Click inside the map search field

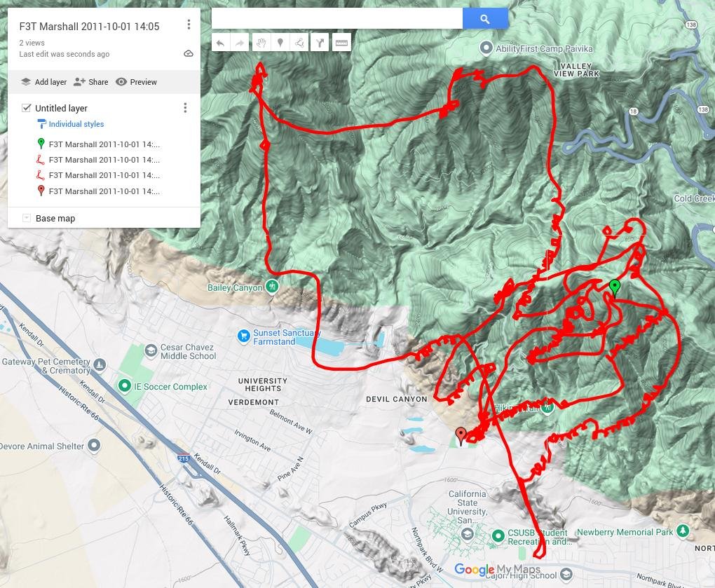[336, 19]
